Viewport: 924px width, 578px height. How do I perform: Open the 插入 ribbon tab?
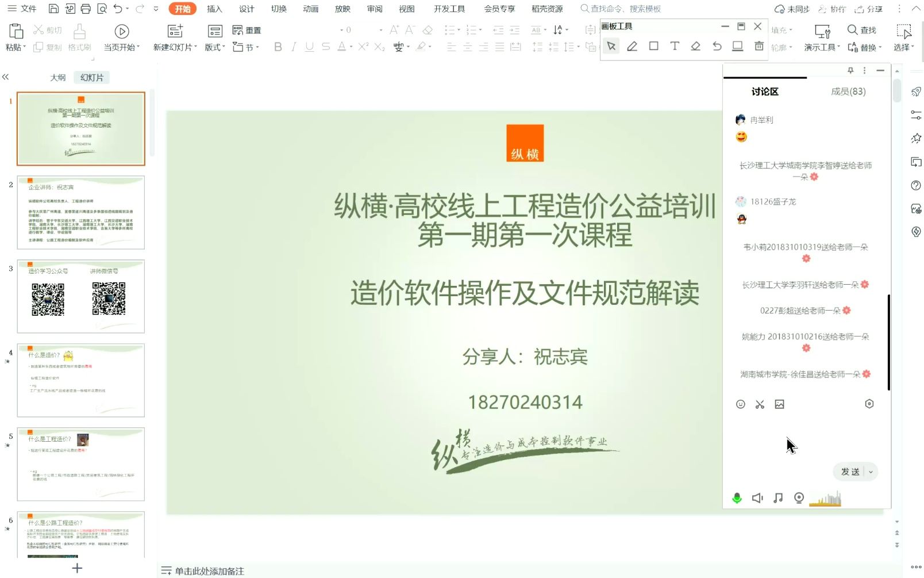[x=214, y=9]
